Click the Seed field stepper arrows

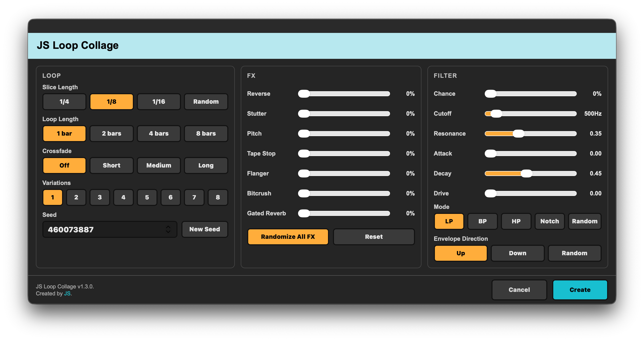pyautogui.click(x=168, y=229)
